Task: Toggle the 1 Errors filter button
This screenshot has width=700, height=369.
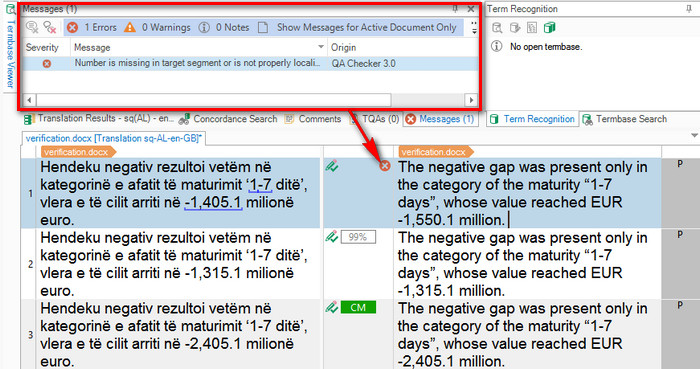Action: coord(92,28)
